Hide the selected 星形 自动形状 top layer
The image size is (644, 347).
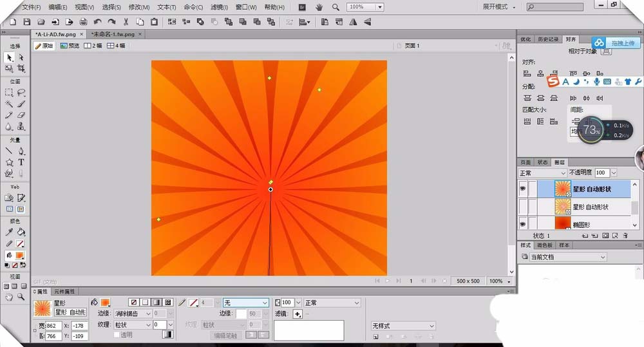pos(523,189)
